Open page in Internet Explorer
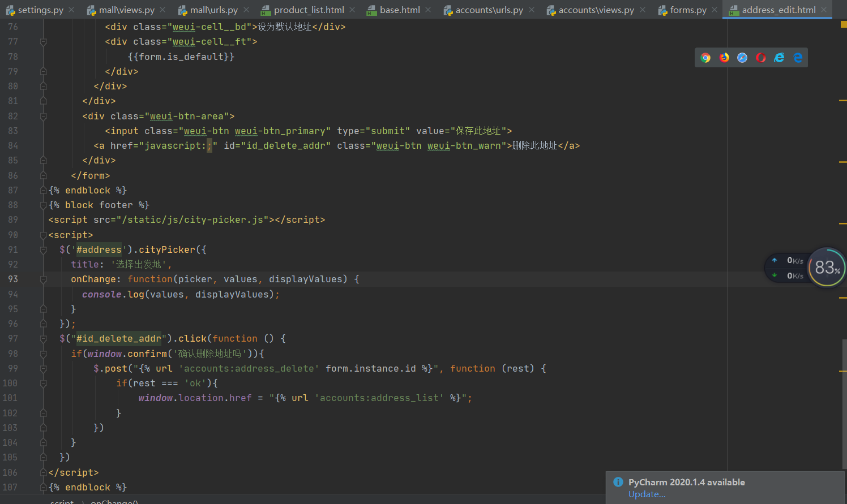Screen dimensions: 847x504 pyautogui.click(x=780, y=58)
